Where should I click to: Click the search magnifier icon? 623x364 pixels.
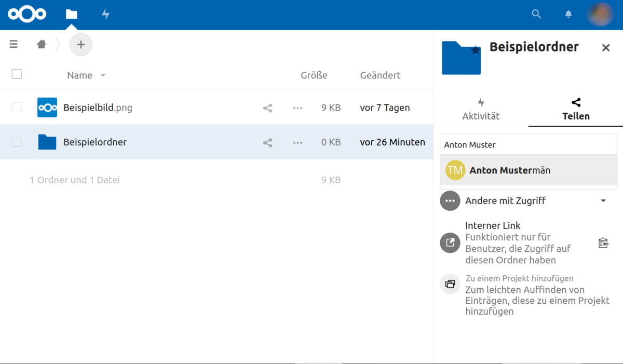click(x=536, y=15)
